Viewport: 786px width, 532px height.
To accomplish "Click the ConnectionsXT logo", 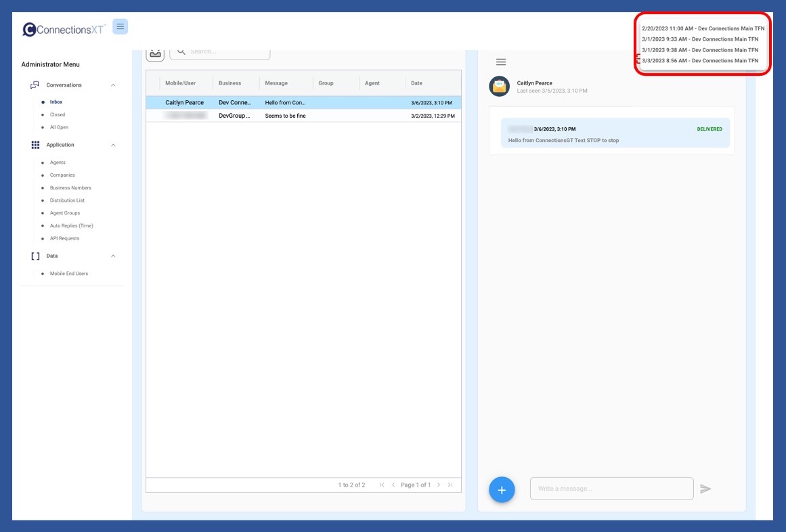I will click(64, 30).
